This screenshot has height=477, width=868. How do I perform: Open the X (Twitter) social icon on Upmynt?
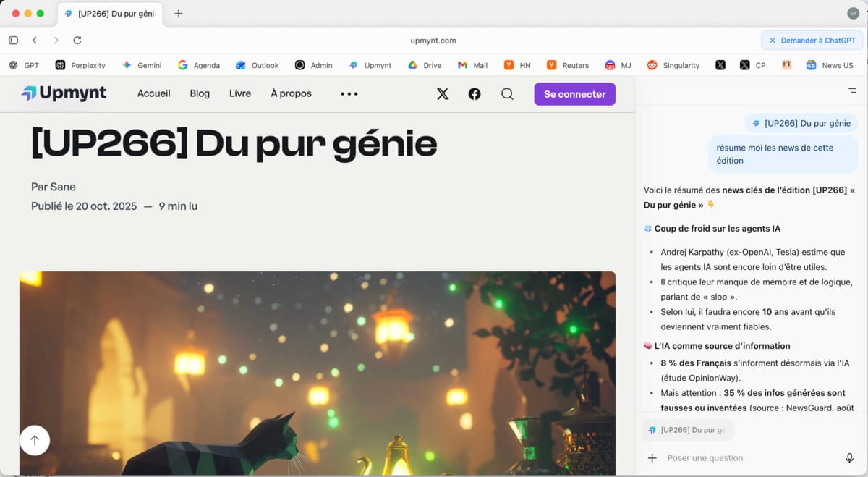(x=443, y=94)
